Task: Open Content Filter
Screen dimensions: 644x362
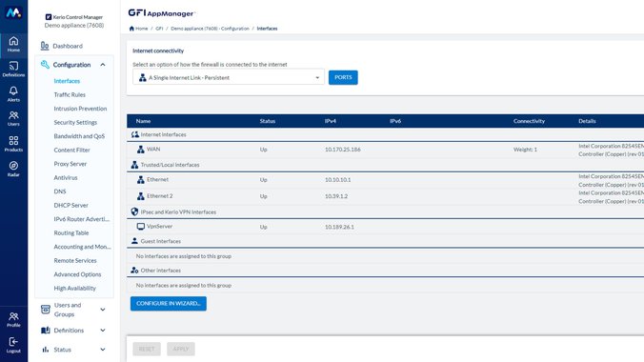Action: [x=71, y=150]
